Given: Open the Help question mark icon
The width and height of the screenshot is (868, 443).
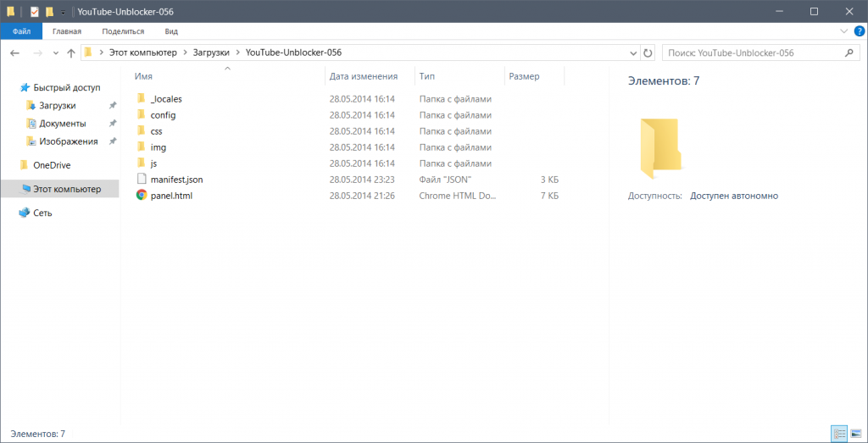Looking at the screenshot, I should (x=858, y=31).
